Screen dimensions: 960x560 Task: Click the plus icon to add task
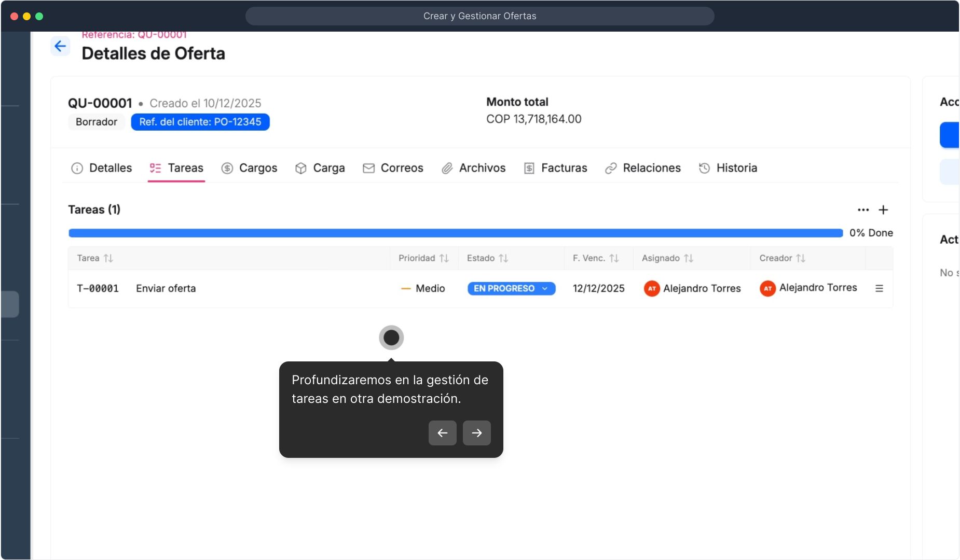coord(883,210)
